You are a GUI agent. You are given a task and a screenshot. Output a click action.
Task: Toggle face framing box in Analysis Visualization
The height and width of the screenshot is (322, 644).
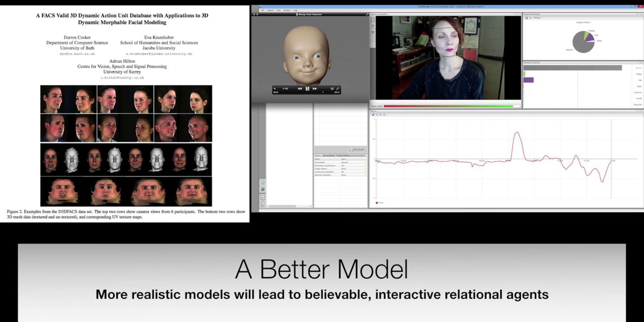(373, 19)
